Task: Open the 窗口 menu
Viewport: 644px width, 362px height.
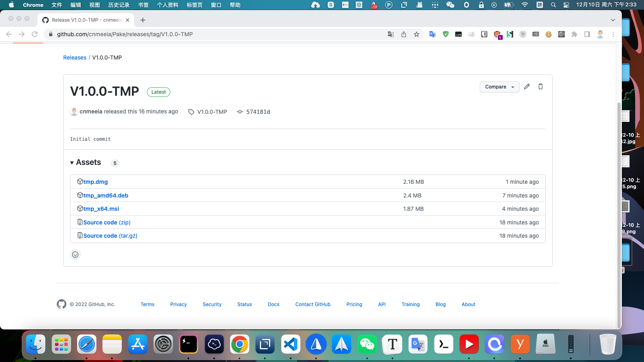Action: (x=216, y=5)
